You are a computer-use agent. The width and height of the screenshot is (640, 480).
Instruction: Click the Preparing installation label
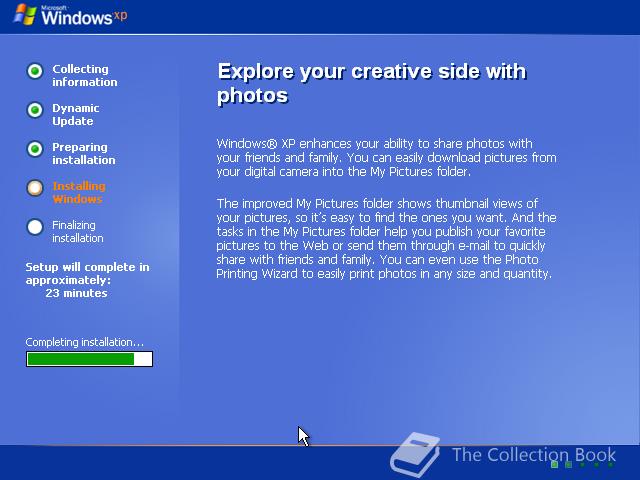tap(84, 153)
